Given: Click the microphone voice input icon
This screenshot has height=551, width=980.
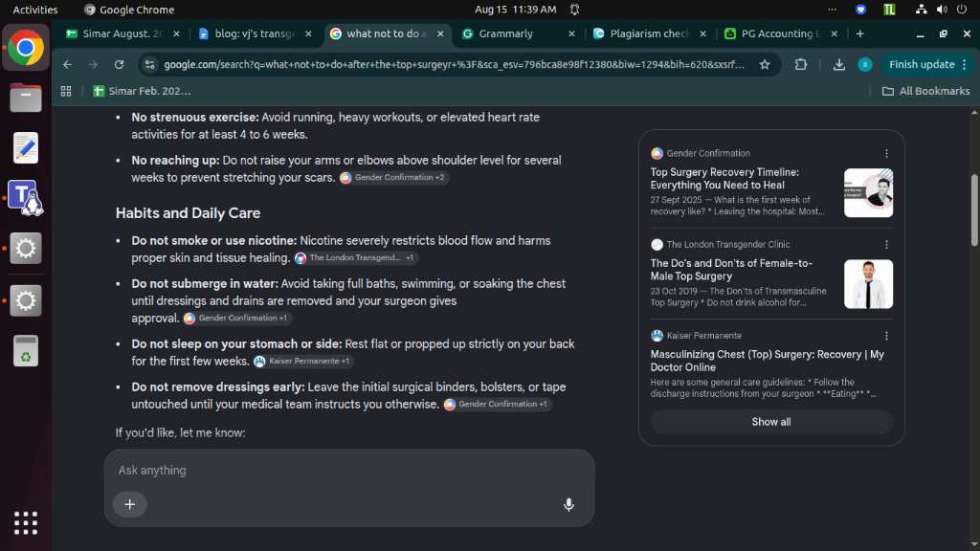Looking at the screenshot, I should pos(568,504).
